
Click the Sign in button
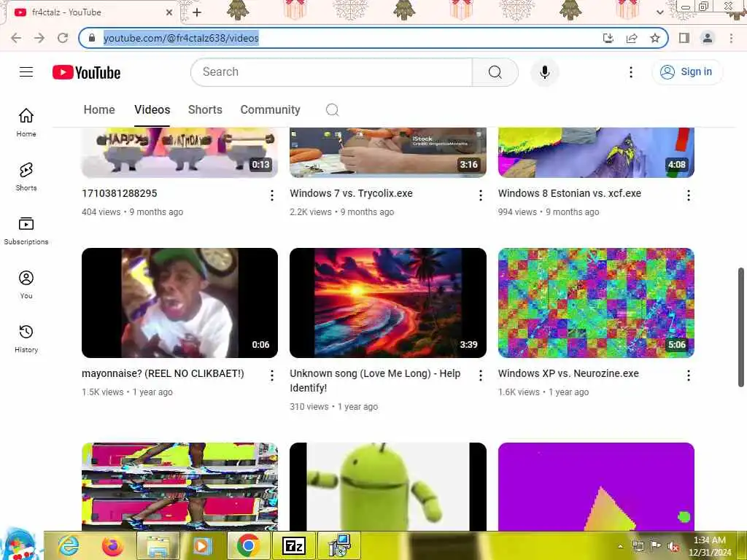point(686,72)
